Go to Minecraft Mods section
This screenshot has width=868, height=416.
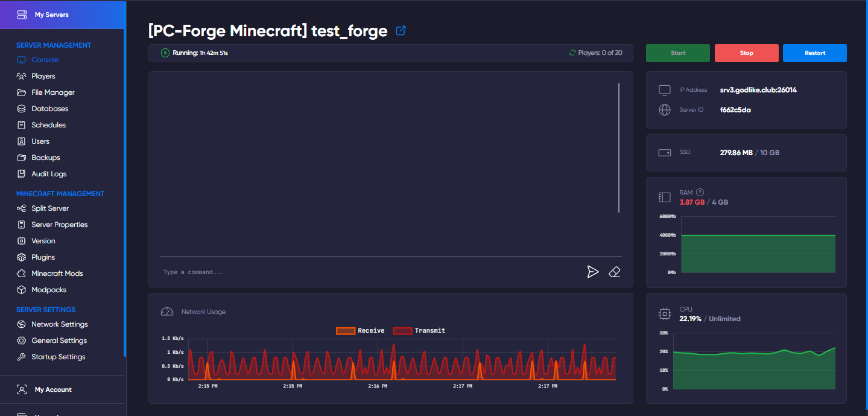point(57,274)
